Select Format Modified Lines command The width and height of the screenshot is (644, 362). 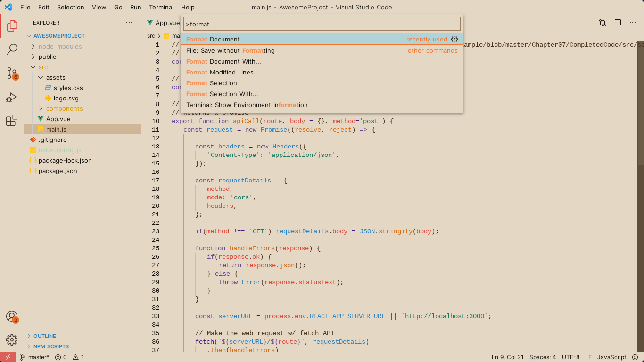click(322, 72)
